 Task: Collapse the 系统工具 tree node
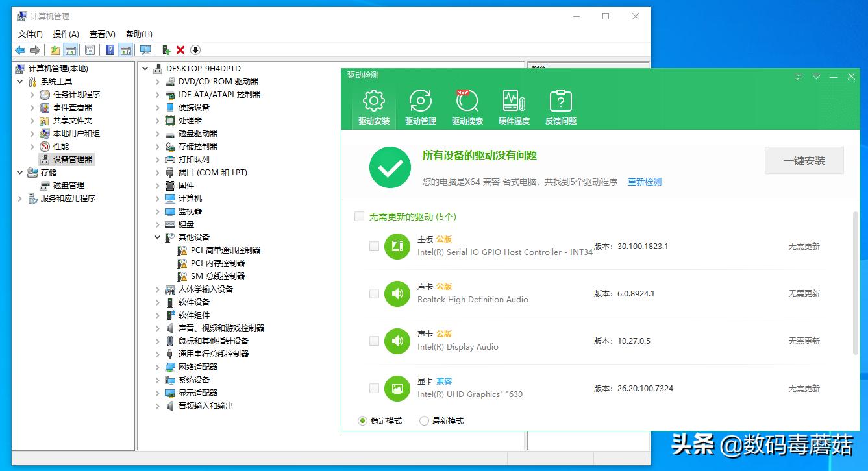click(20, 81)
